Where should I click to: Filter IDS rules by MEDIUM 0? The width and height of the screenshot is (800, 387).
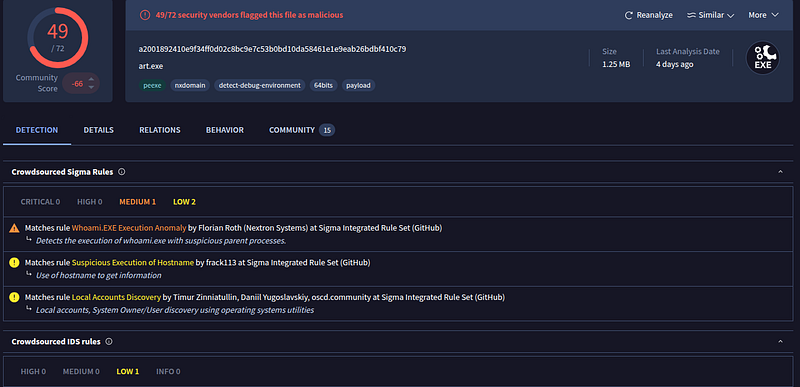pyautogui.click(x=81, y=371)
